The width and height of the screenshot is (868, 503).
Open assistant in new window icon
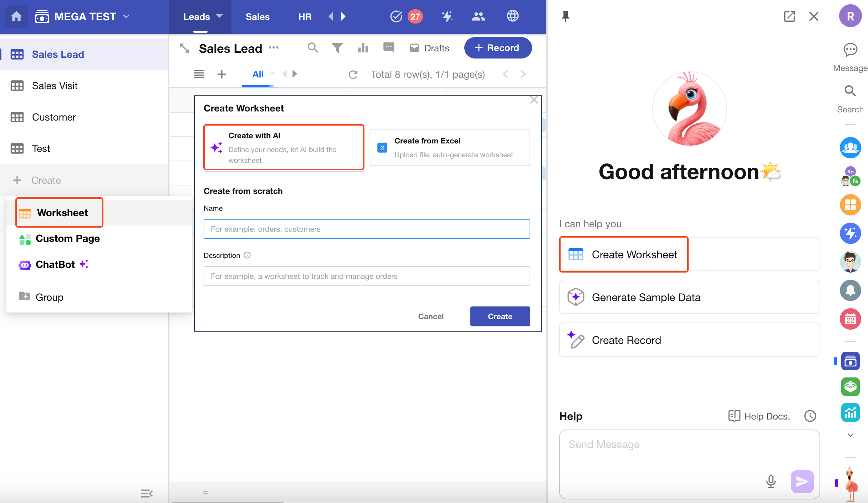pos(789,16)
